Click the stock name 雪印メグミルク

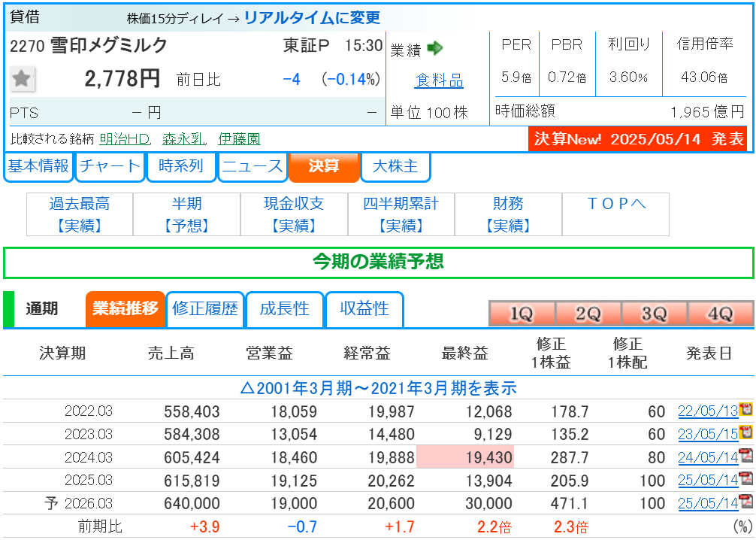109,45
